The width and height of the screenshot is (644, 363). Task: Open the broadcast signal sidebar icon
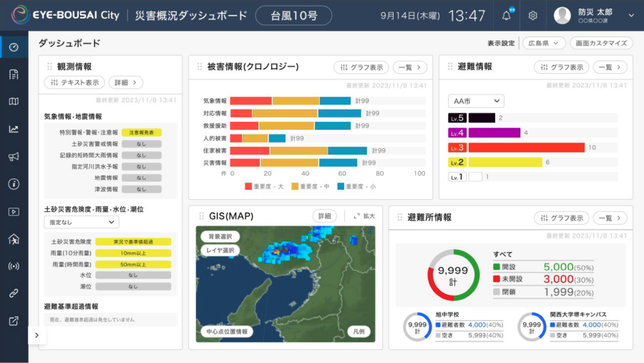click(14, 266)
